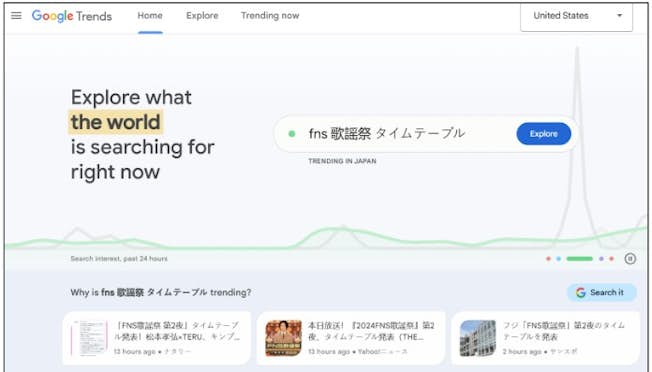
Task: Open the hamburger main menu
Action: pos(16,16)
